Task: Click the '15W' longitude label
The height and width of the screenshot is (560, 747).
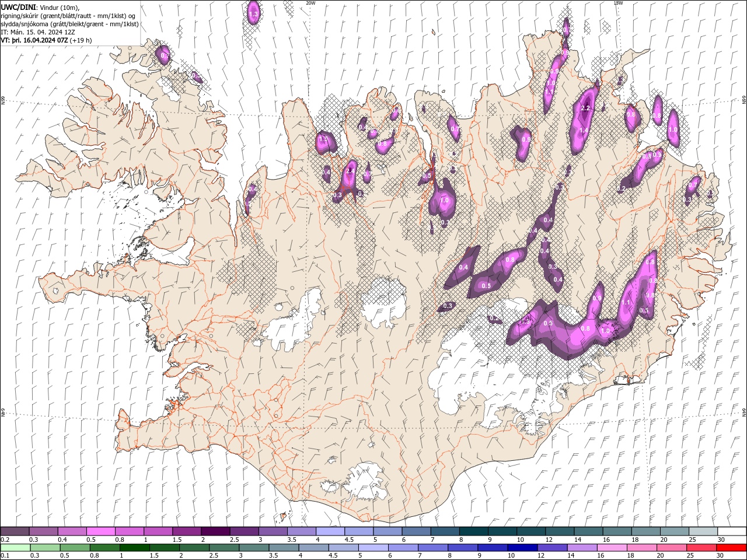Action: coord(618,3)
